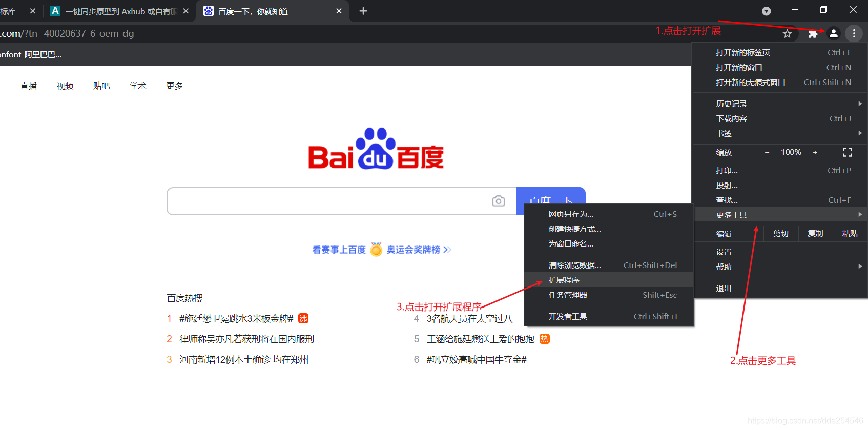Open 设置 from the Chrome menu
The image size is (868, 430).
[x=779, y=252]
